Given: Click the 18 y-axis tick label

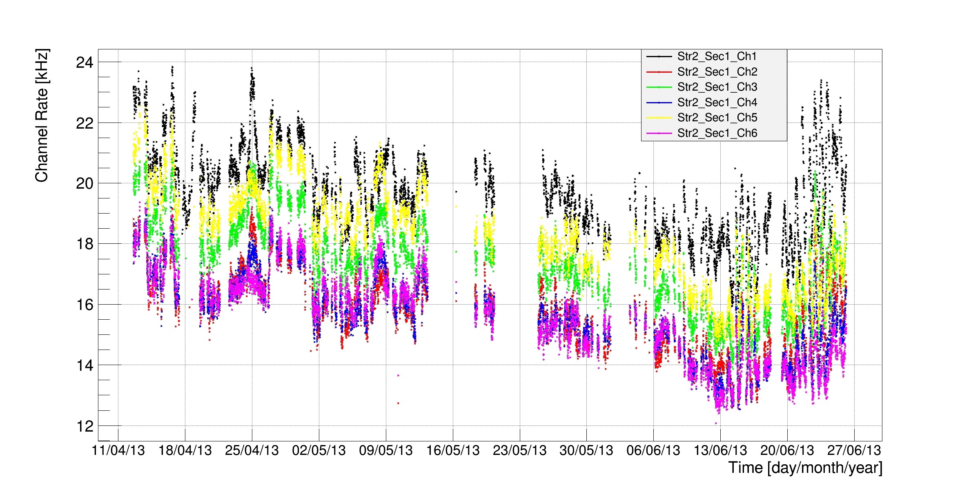Looking at the screenshot, I should coord(85,244).
